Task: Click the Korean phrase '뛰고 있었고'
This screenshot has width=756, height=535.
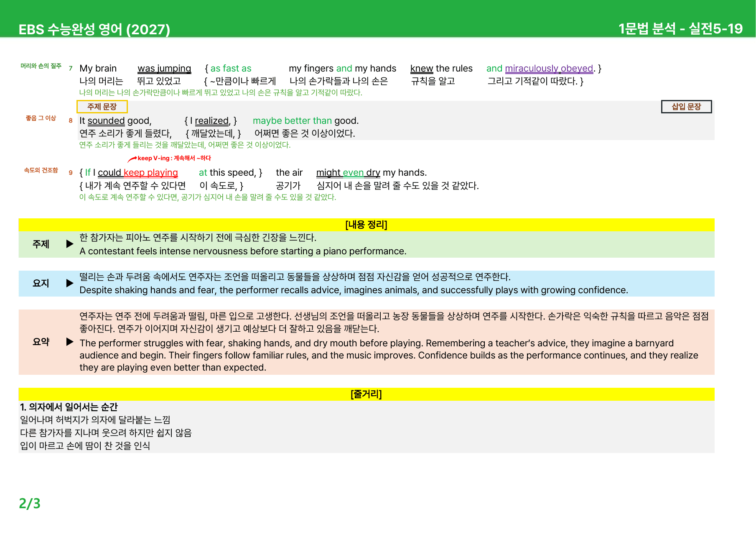Action: point(159,81)
